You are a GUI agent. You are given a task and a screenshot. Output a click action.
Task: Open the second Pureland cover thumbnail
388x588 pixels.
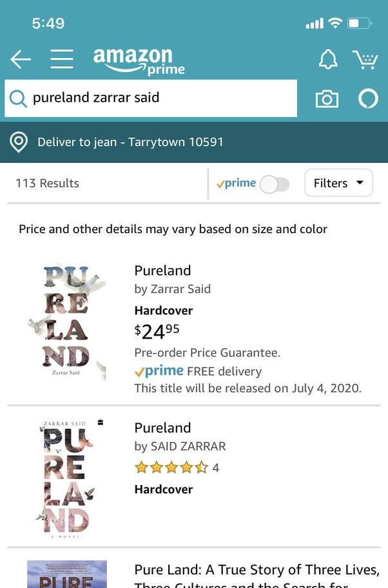[x=67, y=479]
